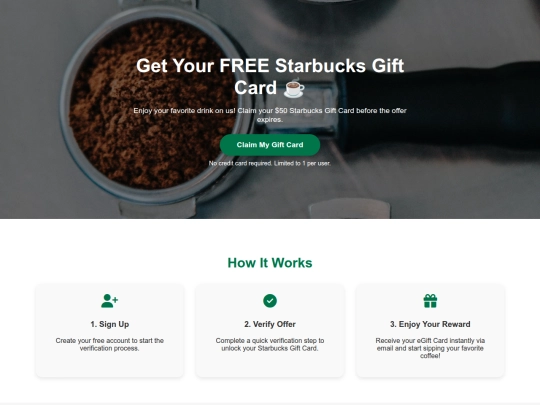
Task: Select the Sign Up step card
Action: coord(110,331)
